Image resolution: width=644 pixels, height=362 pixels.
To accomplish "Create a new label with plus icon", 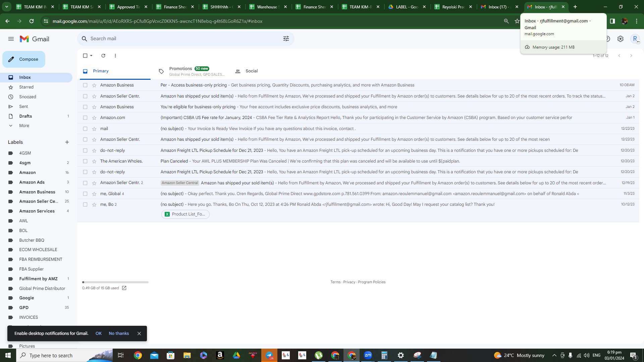I will click(67, 142).
